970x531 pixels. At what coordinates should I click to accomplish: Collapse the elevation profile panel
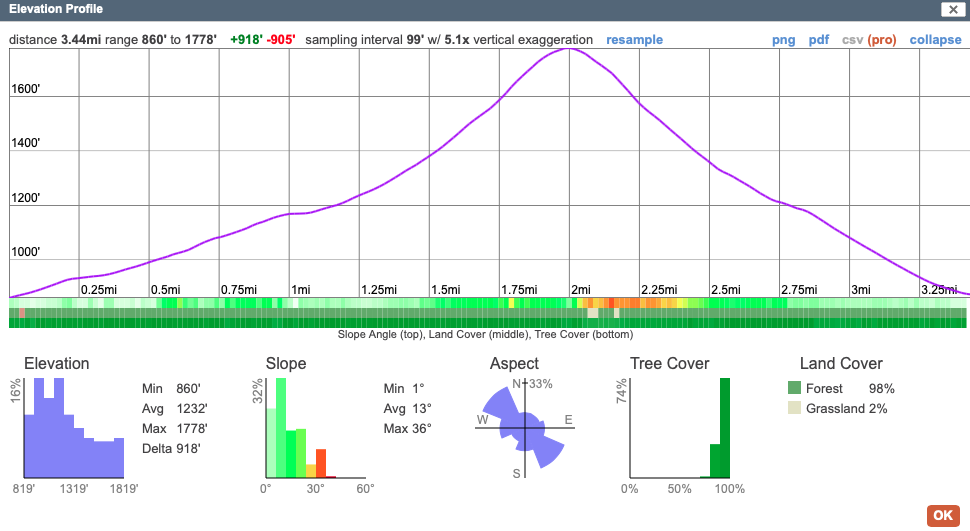pyautogui.click(x=935, y=40)
